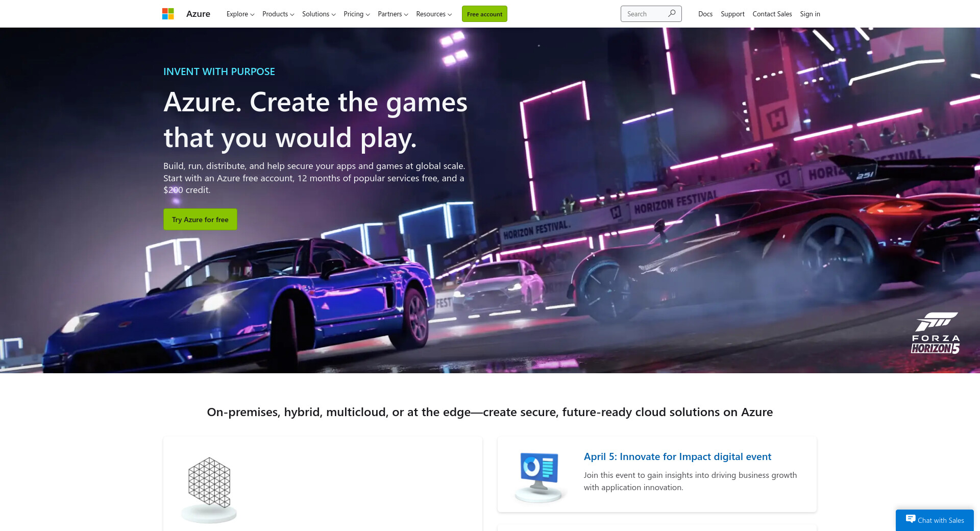Open the Pricing dropdown menu

[357, 14]
